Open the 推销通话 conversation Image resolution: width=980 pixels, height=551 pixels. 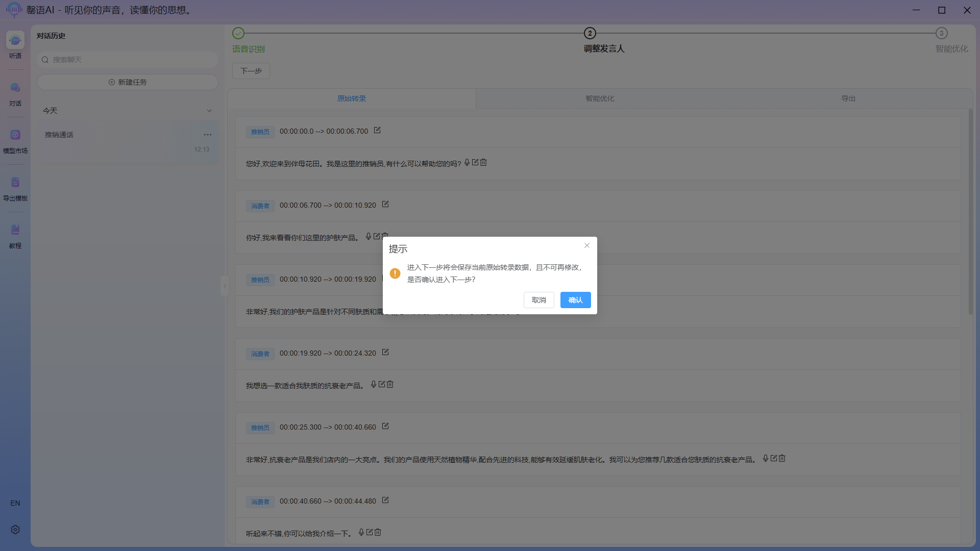128,142
